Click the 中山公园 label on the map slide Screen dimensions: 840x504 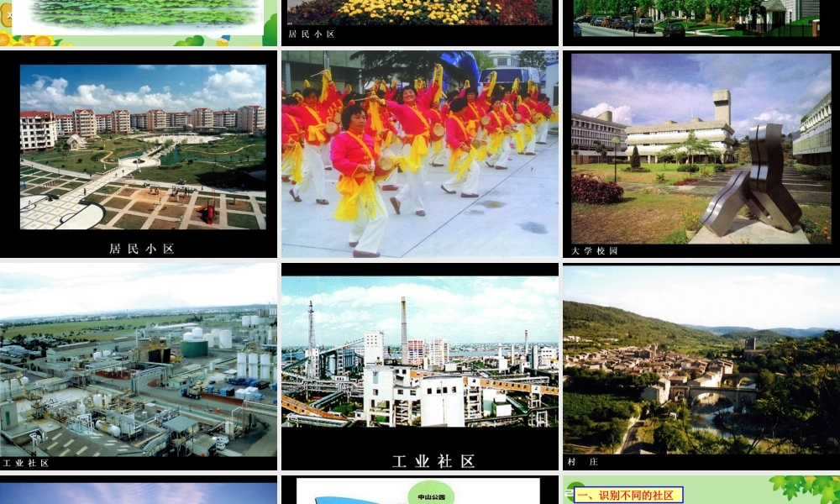click(x=431, y=497)
